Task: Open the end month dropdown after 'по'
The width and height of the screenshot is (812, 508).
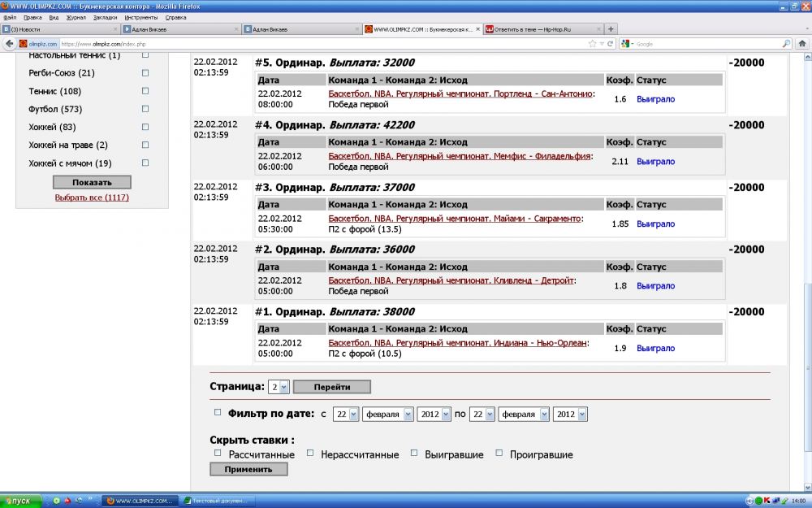Action: point(524,415)
